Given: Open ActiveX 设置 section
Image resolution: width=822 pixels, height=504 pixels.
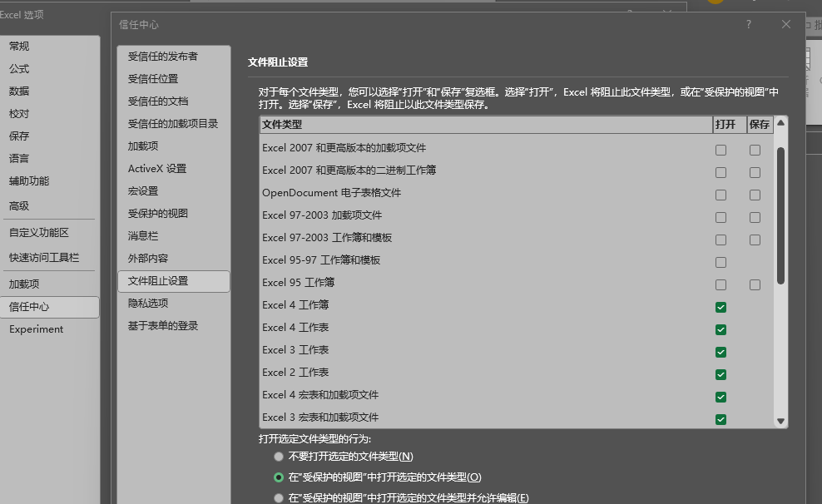Looking at the screenshot, I should click(174, 169).
